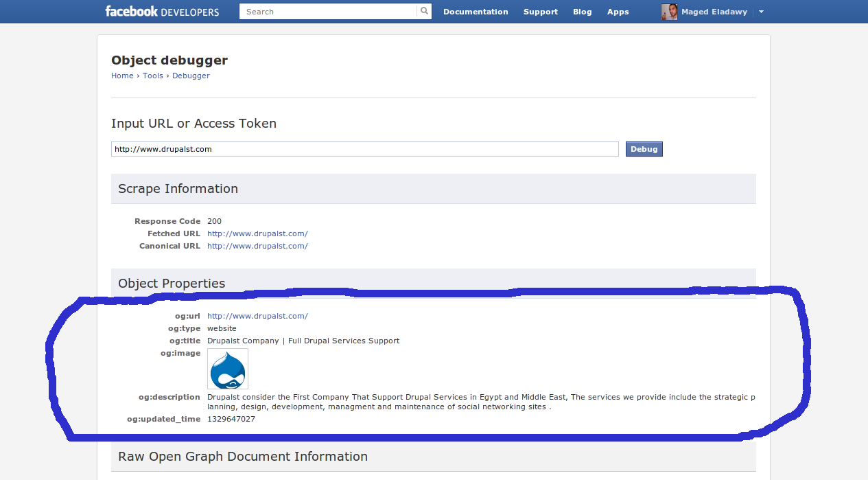Click the Input URL or Access Token heading
This screenshot has height=480, width=868.
coord(194,124)
